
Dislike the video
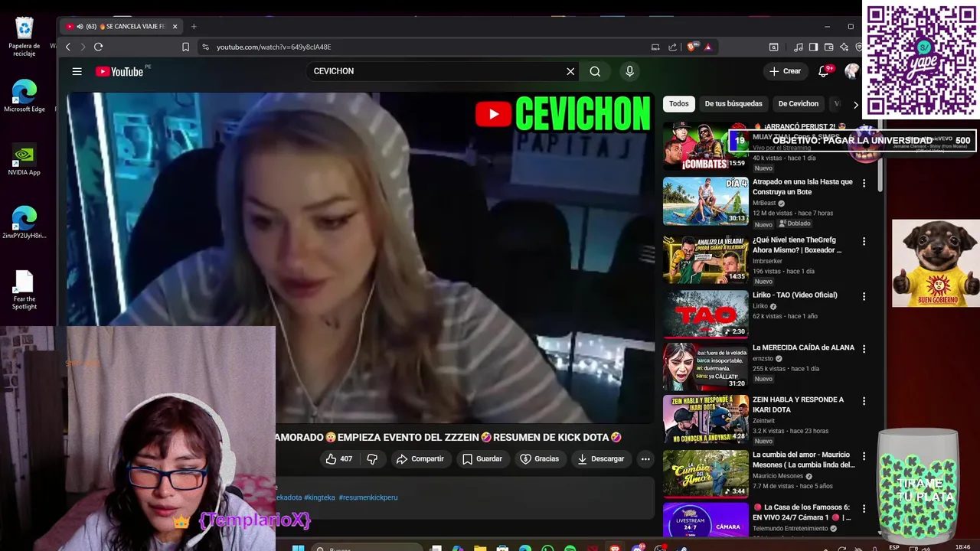[x=372, y=458]
